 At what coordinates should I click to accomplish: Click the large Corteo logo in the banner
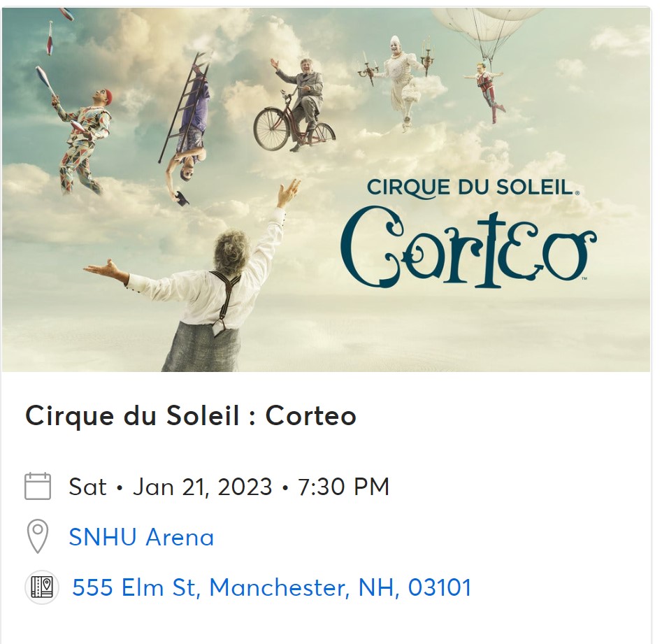coord(467,250)
